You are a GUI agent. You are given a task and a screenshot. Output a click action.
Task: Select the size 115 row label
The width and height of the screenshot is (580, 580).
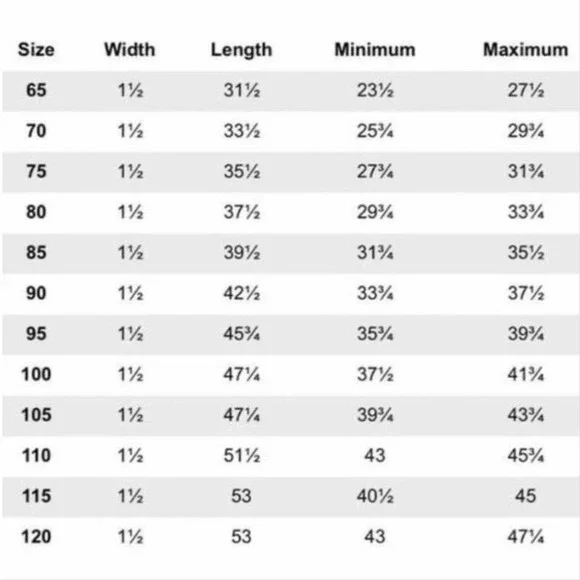click(x=36, y=496)
